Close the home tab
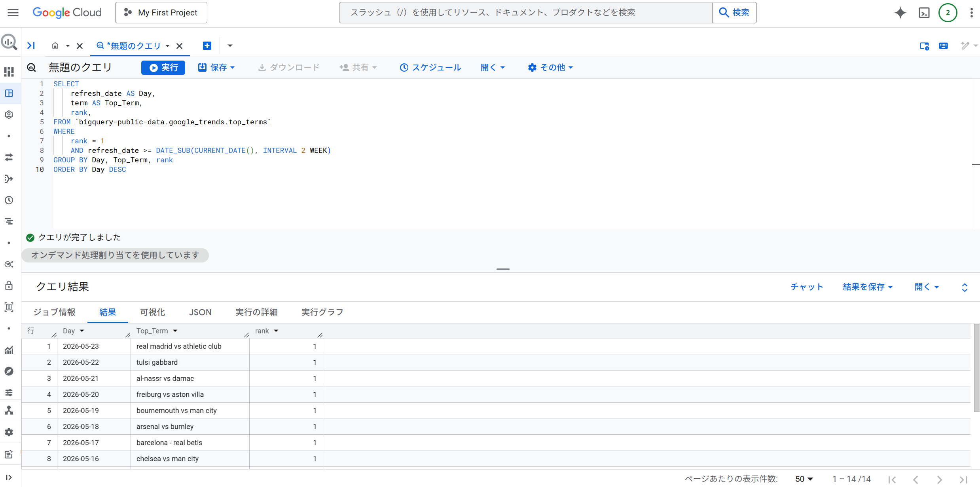980x487 pixels. [80, 46]
